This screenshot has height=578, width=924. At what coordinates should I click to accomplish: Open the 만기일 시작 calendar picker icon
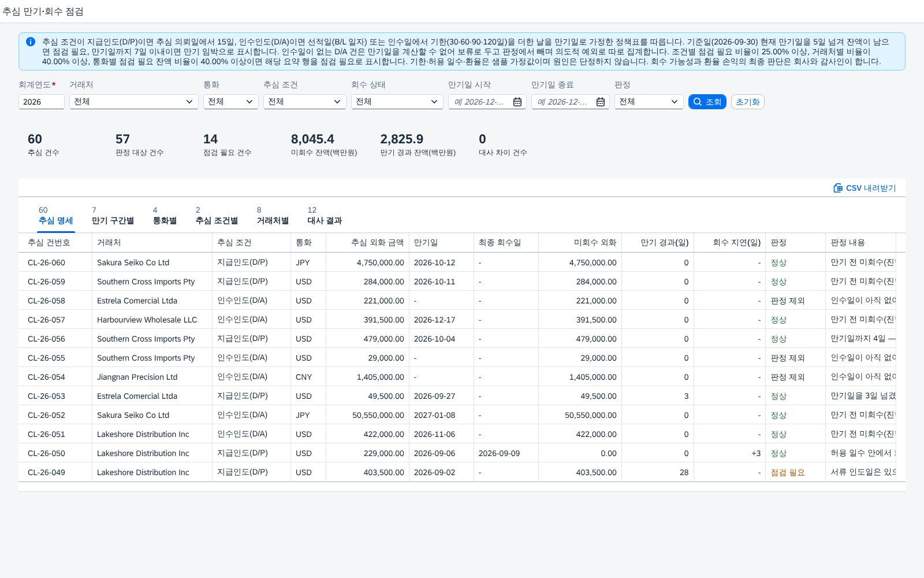[517, 102]
